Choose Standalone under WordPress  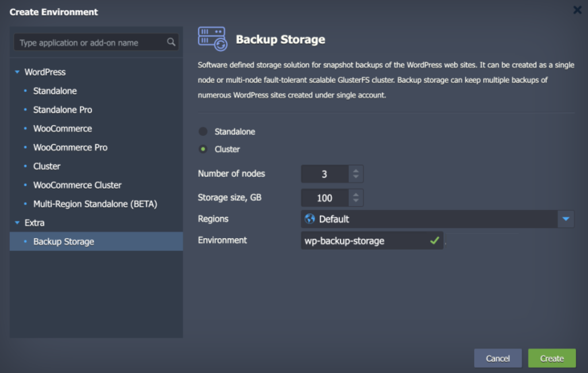(55, 91)
